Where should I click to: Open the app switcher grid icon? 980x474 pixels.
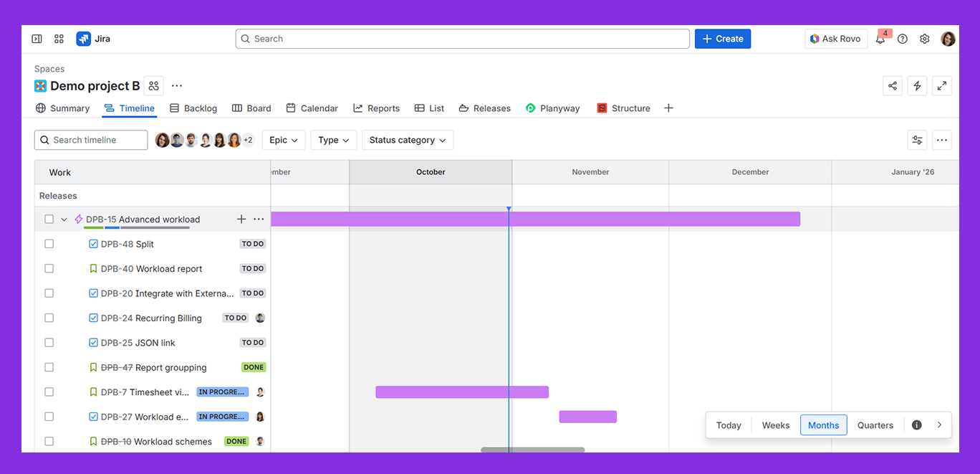click(59, 38)
